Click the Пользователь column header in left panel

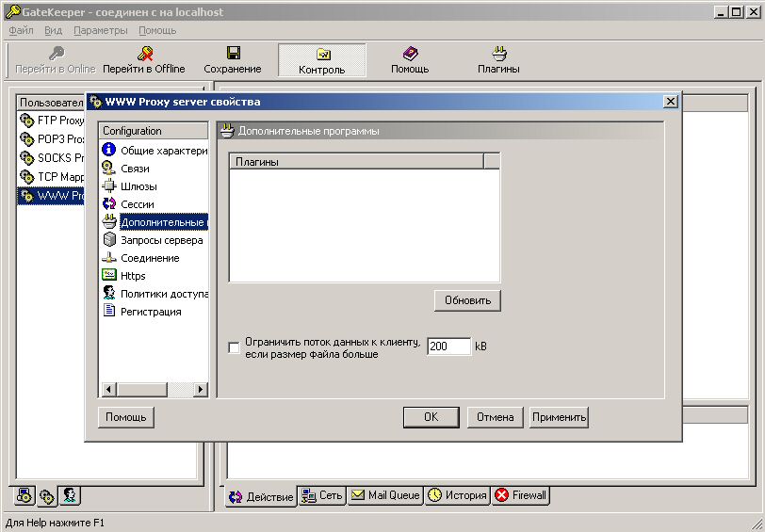pyautogui.click(x=51, y=103)
